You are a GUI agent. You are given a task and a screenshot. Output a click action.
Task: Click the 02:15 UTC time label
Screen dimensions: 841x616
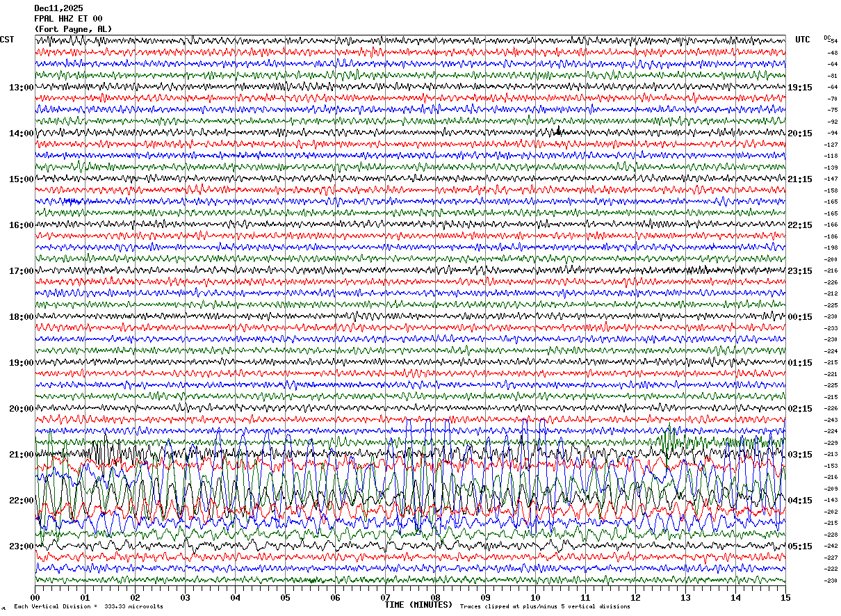(800, 409)
